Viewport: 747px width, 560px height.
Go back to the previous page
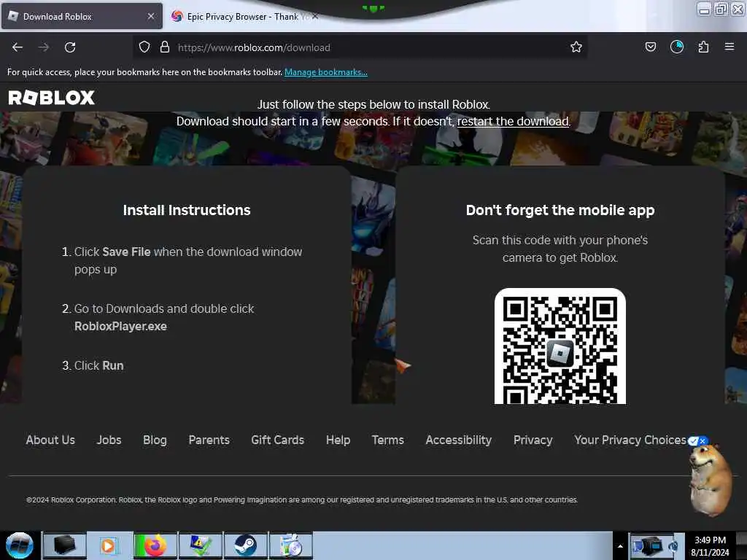click(x=18, y=47)
